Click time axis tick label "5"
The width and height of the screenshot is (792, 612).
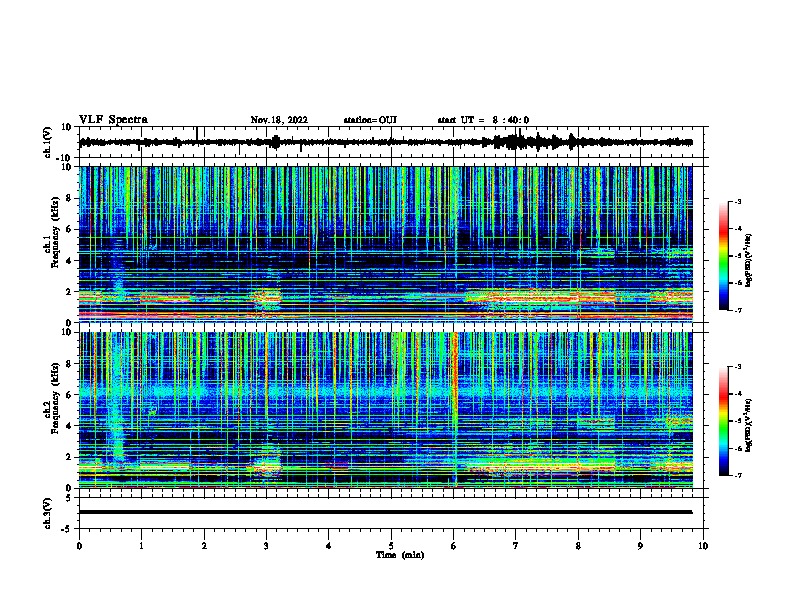pyautogui.click(x=391, y=546)
